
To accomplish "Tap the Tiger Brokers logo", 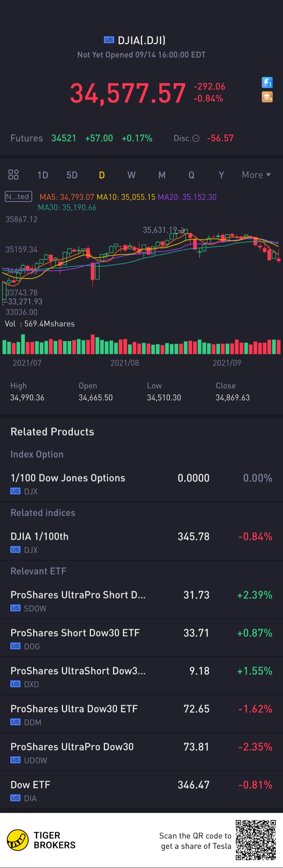I will point(18,840).
